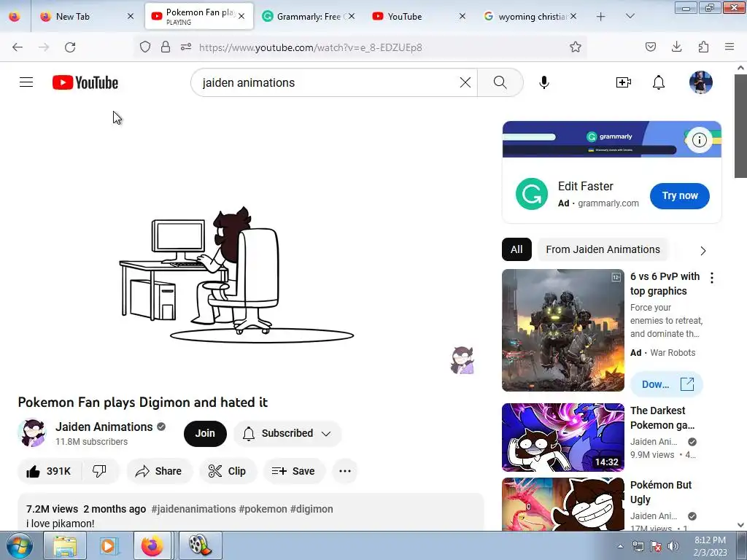Clear the search box text
Image resolution: width=747 pixels, height=560 pixels.
click(465, 82)
